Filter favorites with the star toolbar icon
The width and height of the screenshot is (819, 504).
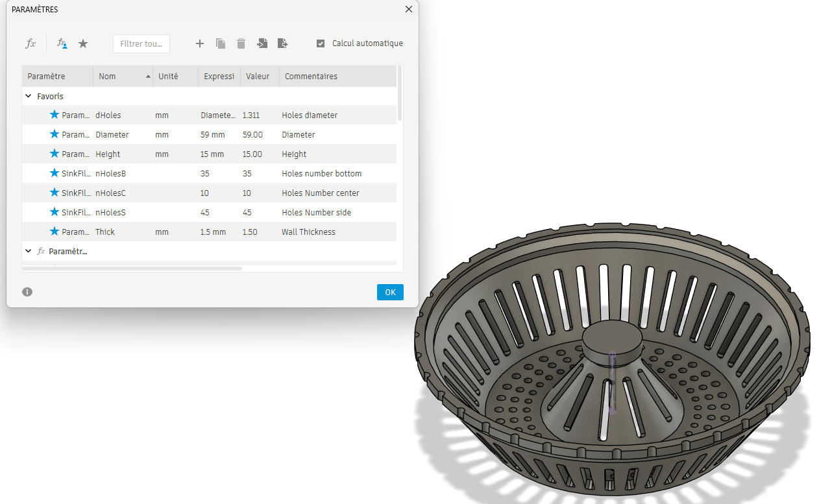tap(83, 43)
